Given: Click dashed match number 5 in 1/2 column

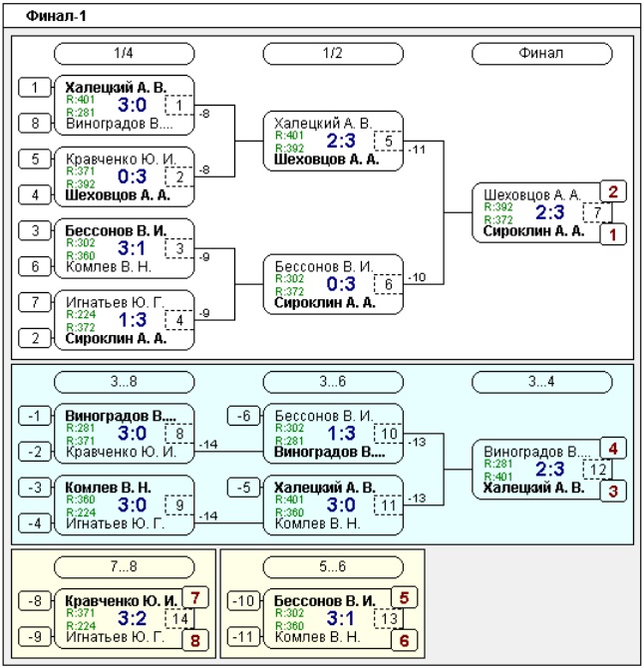Looking at the screenshot, I should point(389,141).
